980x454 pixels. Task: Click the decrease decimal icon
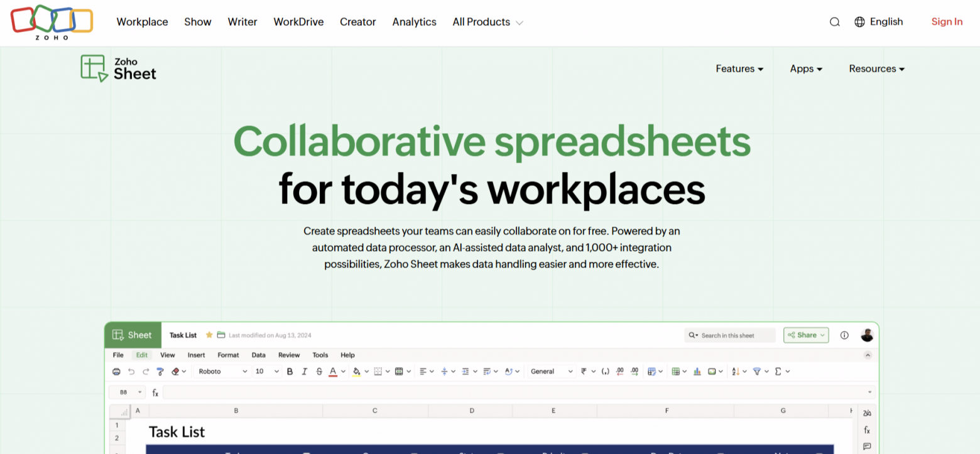click(620, 372)
